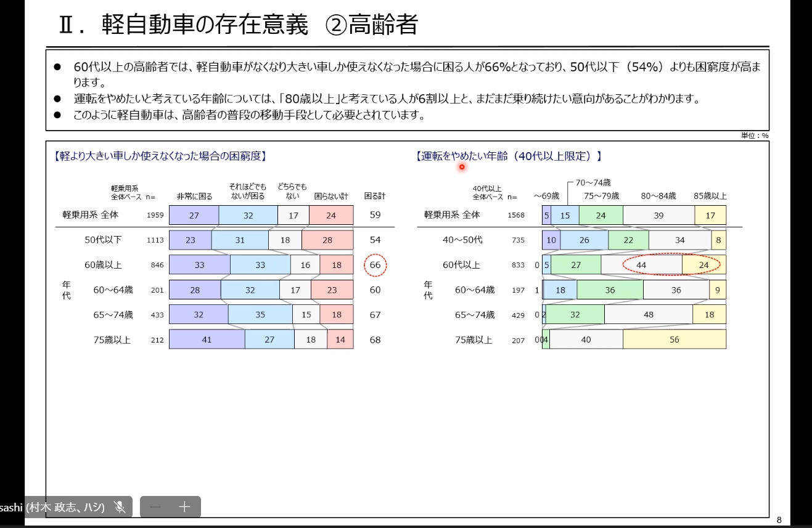The width and height of the screenshot is (812, 528).
Task: Click the red dashed circle around value 66
Action: coord(375,264)
